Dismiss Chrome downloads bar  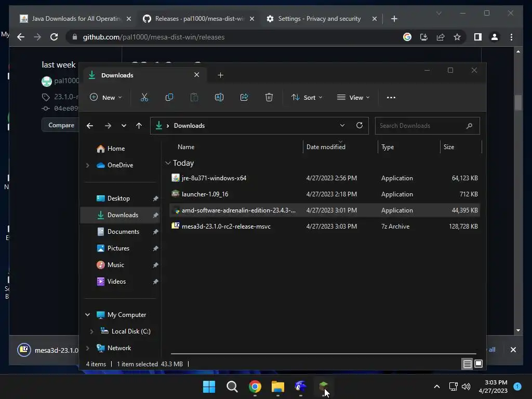pos(513,350)
